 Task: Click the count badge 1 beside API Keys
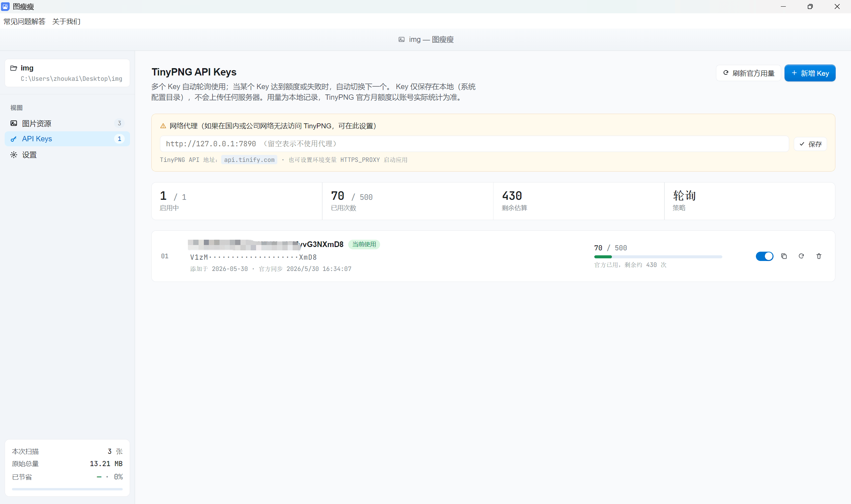(119, 139)
